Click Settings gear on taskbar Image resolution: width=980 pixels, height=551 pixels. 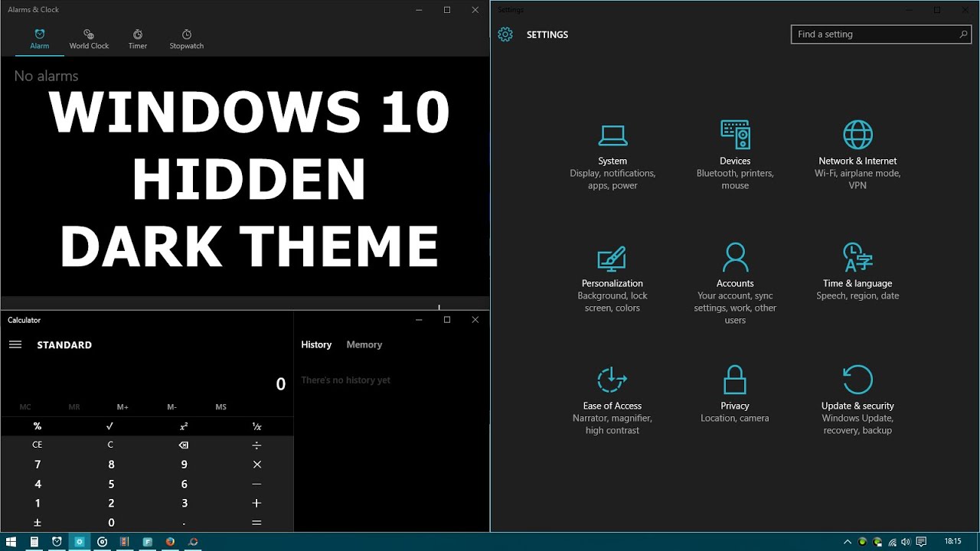click(79, 542)
